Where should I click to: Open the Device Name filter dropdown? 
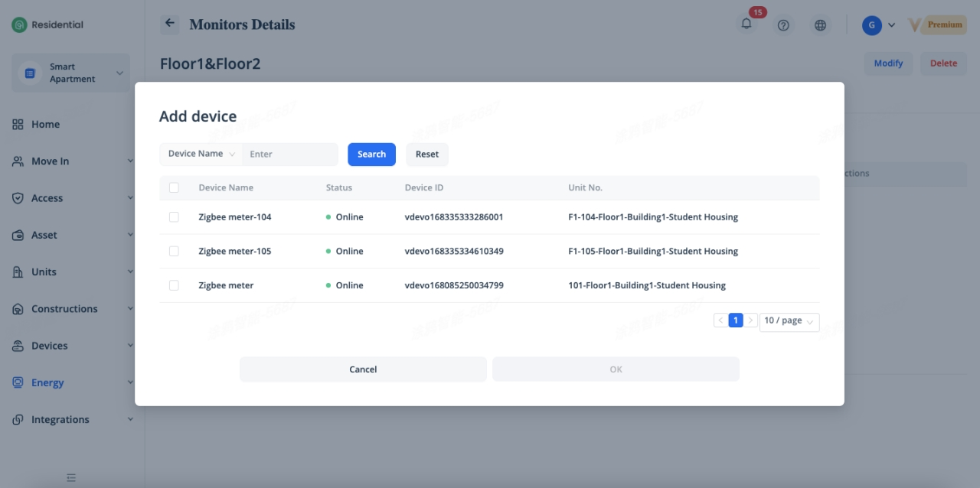[x=201, y=154]
